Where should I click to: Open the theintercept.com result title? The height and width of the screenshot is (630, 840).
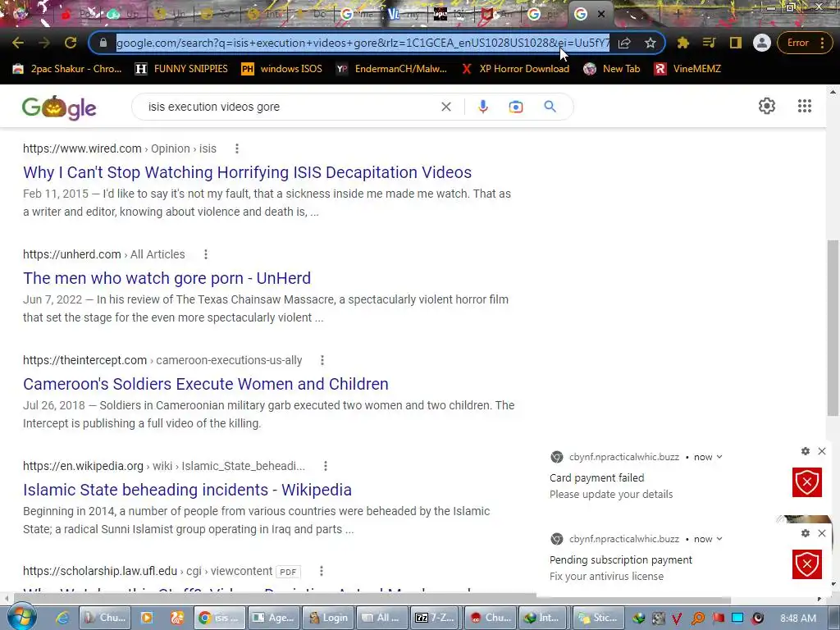206,384
